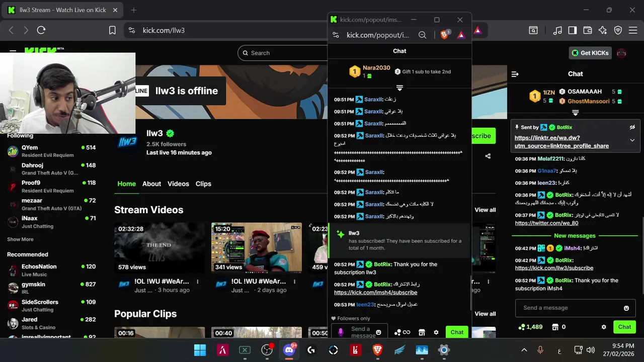Click the shop icon showing 0 in main chat
This screenshot has height=362, width=644.
(559, 327)
